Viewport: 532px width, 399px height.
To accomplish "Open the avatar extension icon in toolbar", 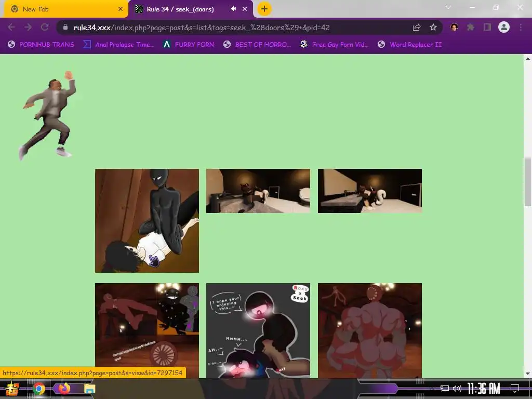I will click(454, 27).
